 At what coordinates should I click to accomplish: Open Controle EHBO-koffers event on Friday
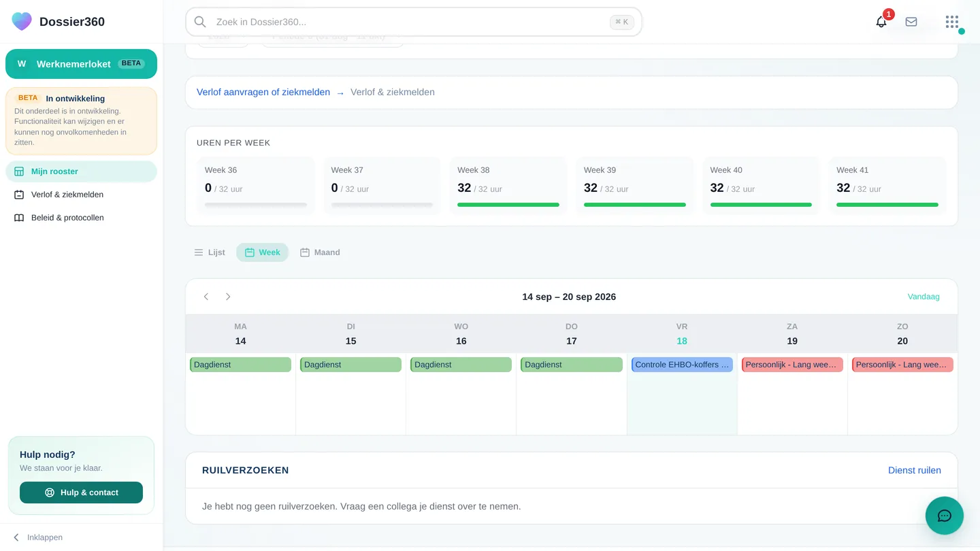point(682,365)
